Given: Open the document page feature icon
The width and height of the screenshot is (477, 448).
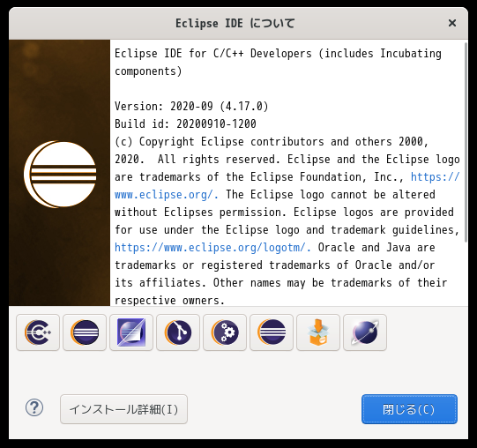Looking at the screenshot, I should [x=131, y=332].
